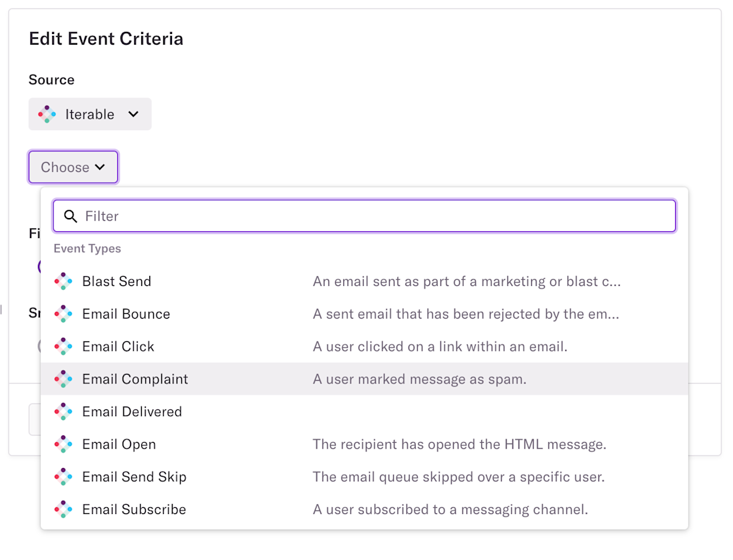The height and width of the screenshot is (560, 733).
Task: Pick Email Subscribe event type
Action: pos(134,510)
